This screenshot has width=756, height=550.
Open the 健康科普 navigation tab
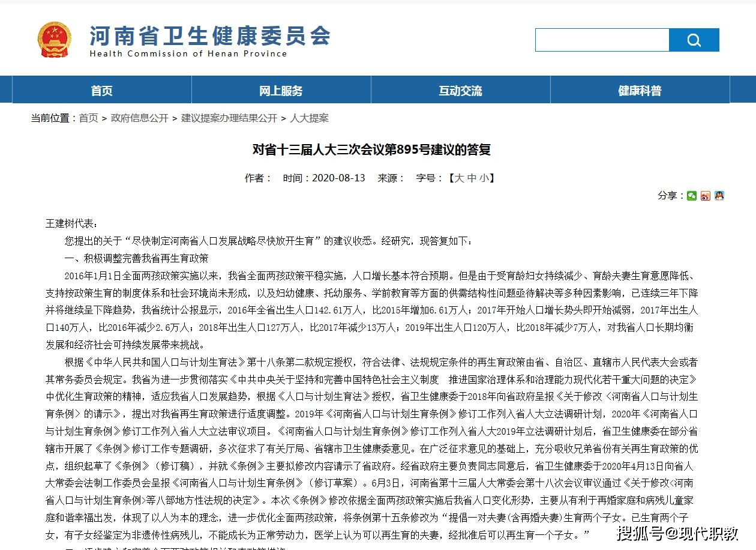pyautogui.click(x=638, y=90)
